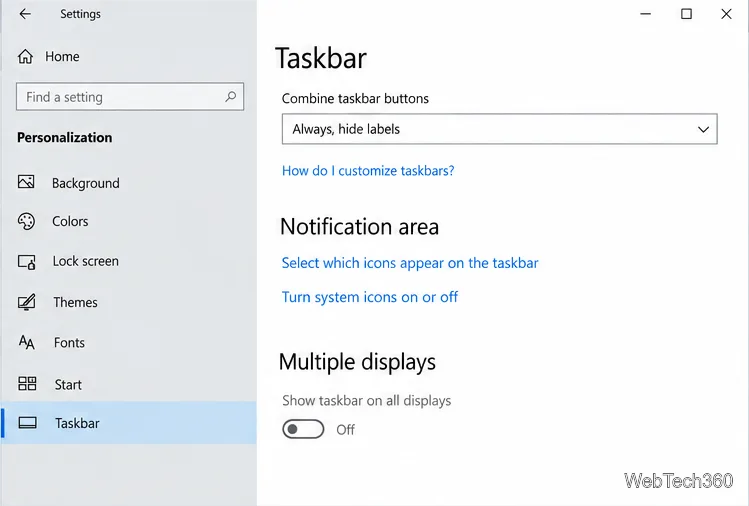Open Select which icons appear on taskbar
The image size is (749, 506).
pos(410,263)
